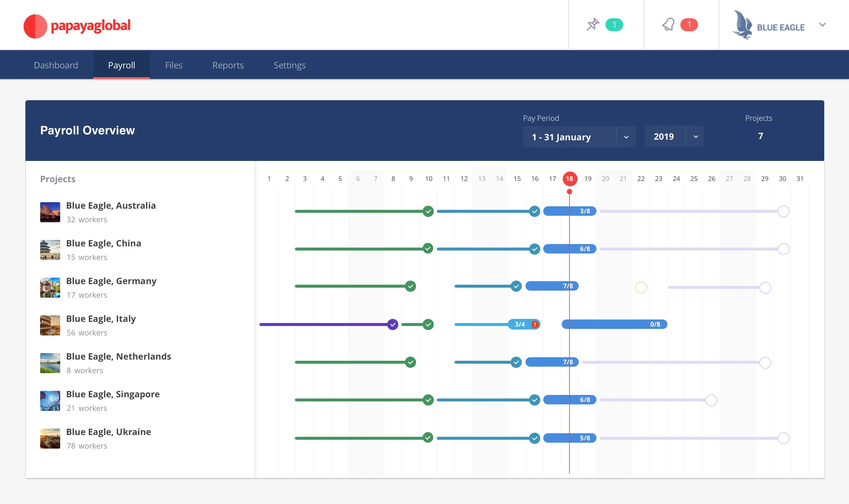Expand the 2019 year selector dropdown
This screenshot has height=504, width=849.
[x=695, y=136]
